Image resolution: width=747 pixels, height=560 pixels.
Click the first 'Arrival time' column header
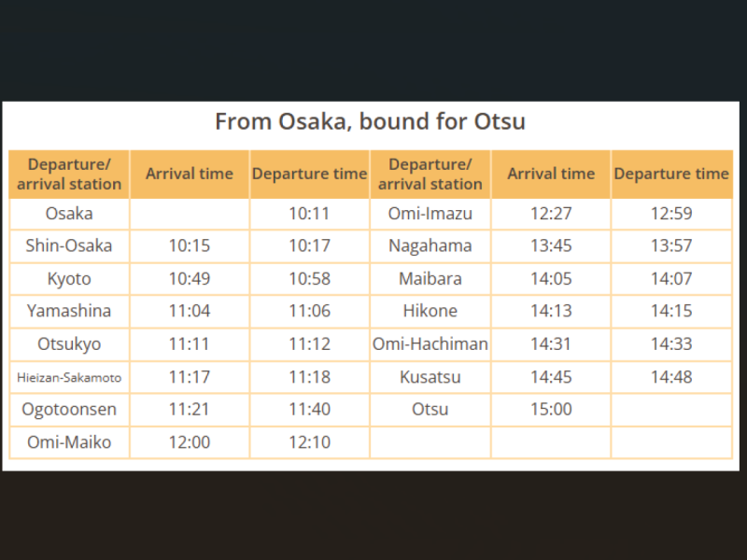pos(190,175)
